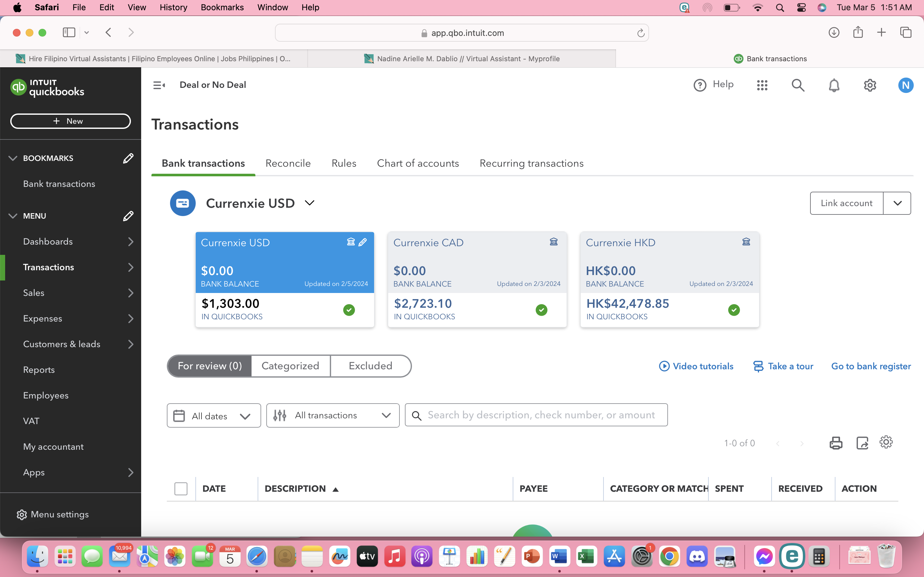924x577 pixels.
Task: Open the table settings gear icon
Action: coord(886,442)
